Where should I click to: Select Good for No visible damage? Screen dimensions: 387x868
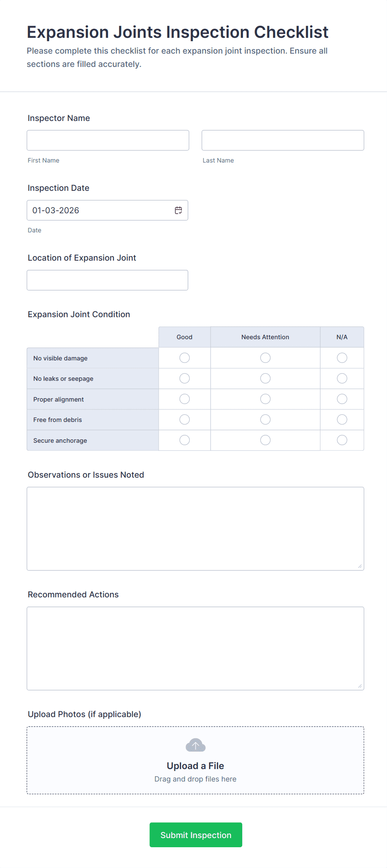click(x=184, y=358)
